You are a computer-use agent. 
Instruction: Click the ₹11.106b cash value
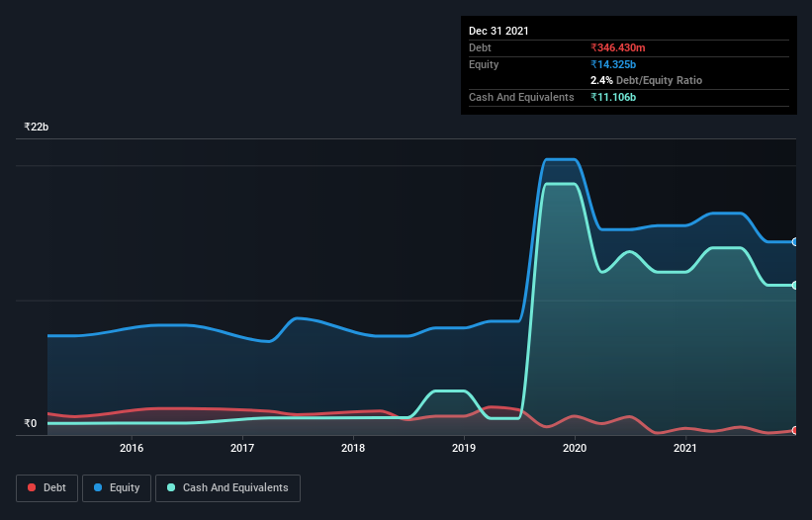tap(613, 97)
